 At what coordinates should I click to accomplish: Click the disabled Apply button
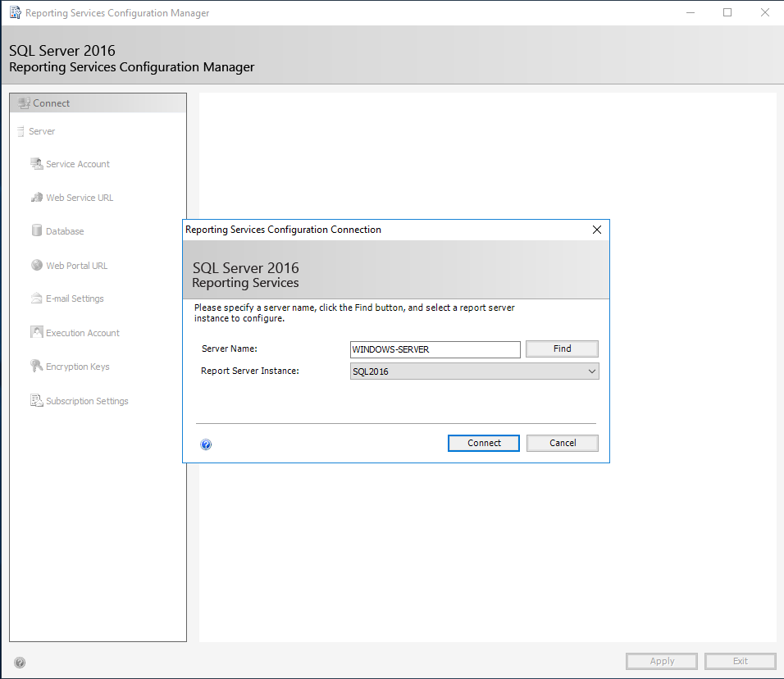click(662, 661)
